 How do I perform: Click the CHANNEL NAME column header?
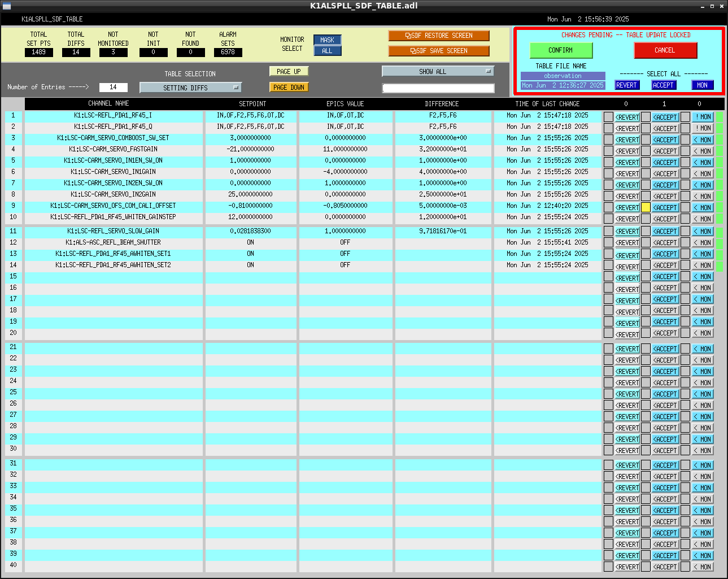coord(108,103)
